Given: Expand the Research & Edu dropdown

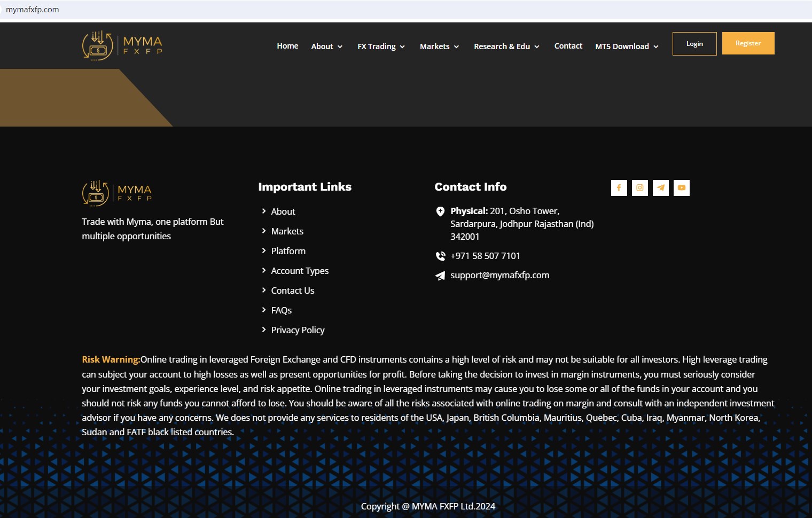Looking at the screenshot, I should (x=507, y=46).
